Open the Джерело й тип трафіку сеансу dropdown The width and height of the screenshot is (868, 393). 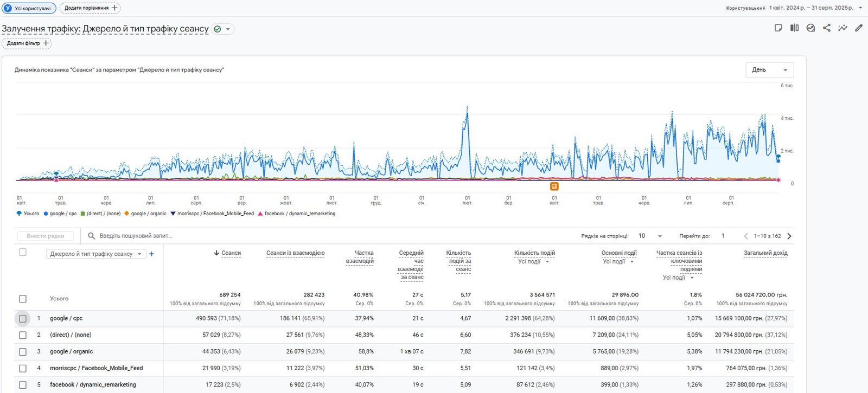click(95, 254)
